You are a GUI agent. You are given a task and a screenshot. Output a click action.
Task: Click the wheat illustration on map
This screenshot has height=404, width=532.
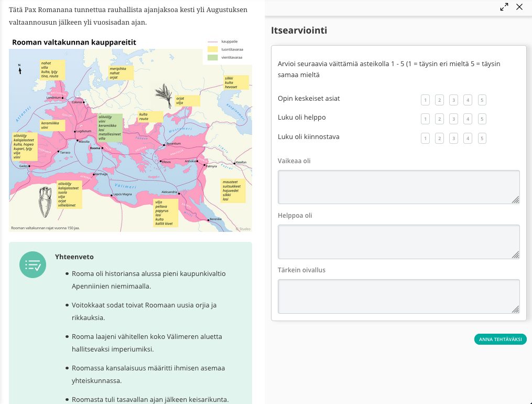(x=163, y=95)
